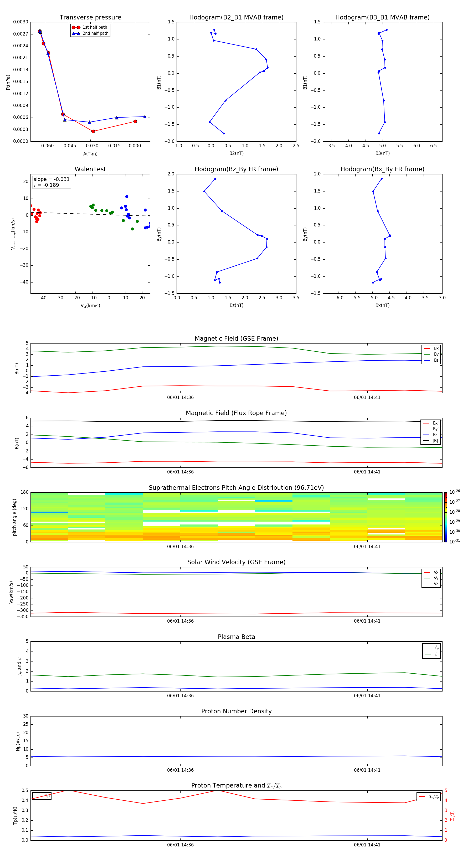Click the 'B3(nT)' axis label
Viewport: 473px width, 868px height.
click(382, 153)
